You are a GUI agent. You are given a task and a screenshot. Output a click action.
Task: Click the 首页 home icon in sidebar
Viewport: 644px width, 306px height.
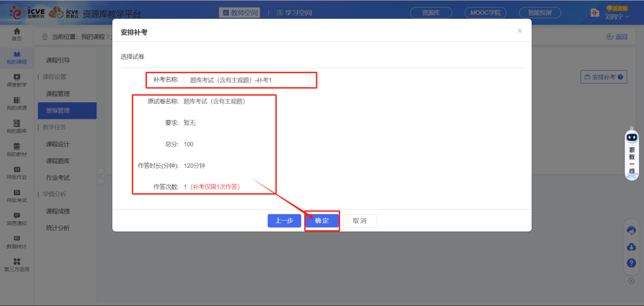[x=17, y=34]
